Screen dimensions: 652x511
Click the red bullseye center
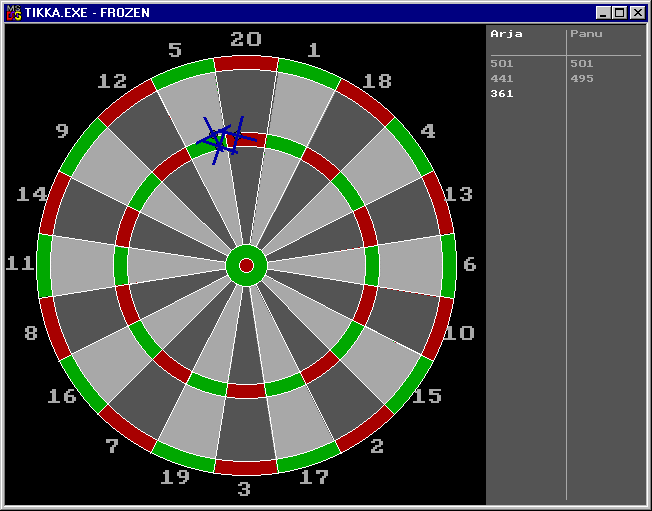[247, 265]
